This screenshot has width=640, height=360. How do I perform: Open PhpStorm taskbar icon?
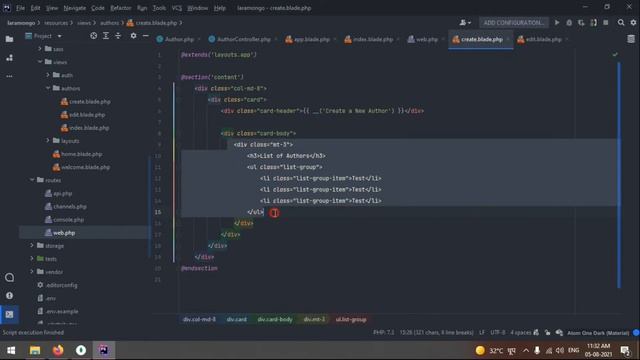pos(104,350)
